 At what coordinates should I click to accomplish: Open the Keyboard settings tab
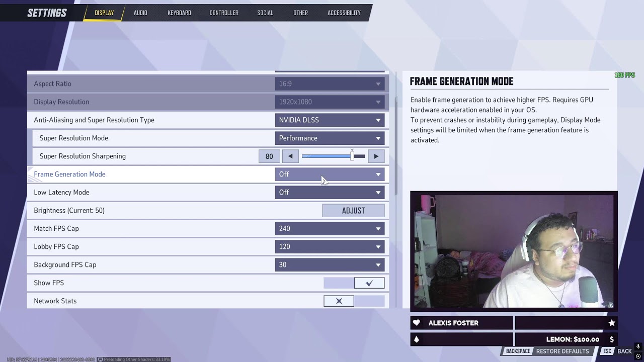tap(179, 13)
